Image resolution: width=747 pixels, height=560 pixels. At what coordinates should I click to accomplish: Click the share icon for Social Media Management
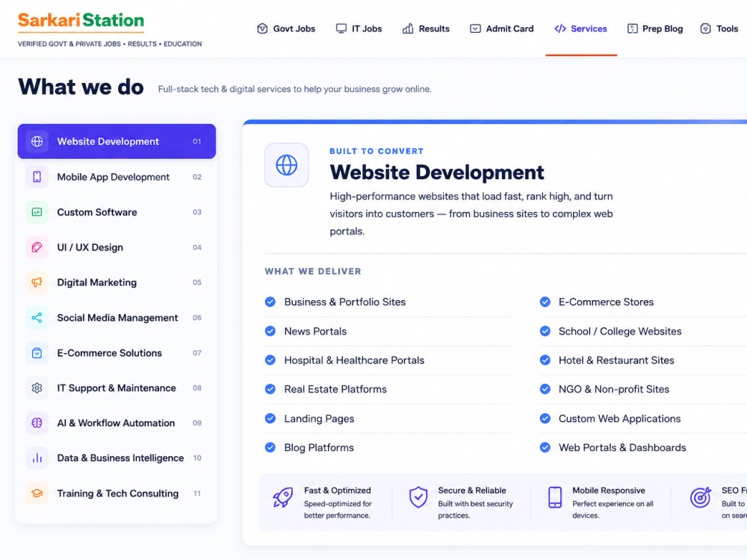tap(37, 317)
